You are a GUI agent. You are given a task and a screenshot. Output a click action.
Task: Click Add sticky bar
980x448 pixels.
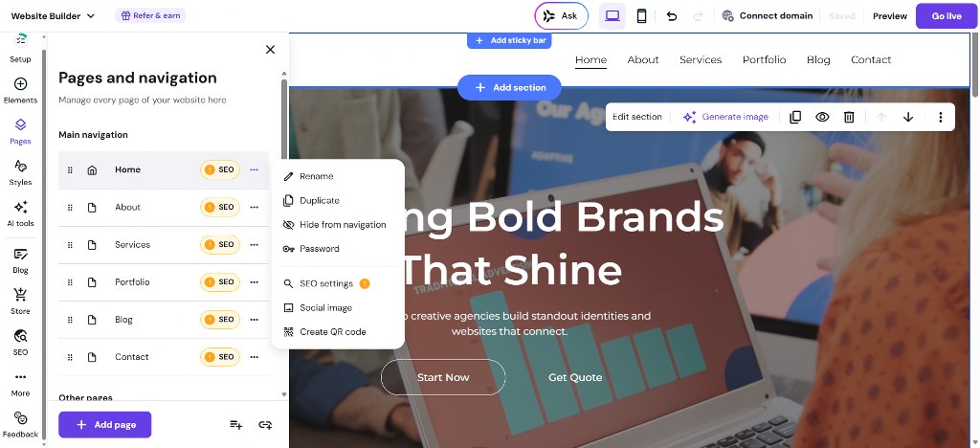click(x=509, y=40)
